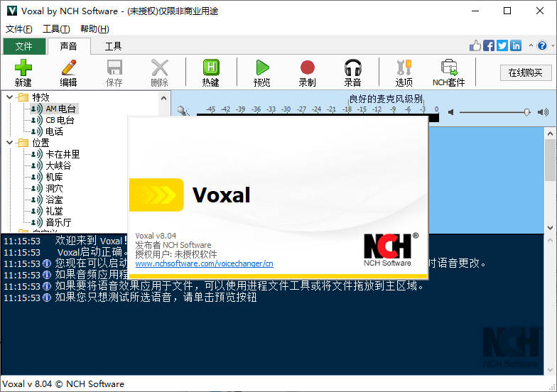Open the NCH套件 suite icon
This screenshot has height=392, width=557.
(x=449, y=67)
